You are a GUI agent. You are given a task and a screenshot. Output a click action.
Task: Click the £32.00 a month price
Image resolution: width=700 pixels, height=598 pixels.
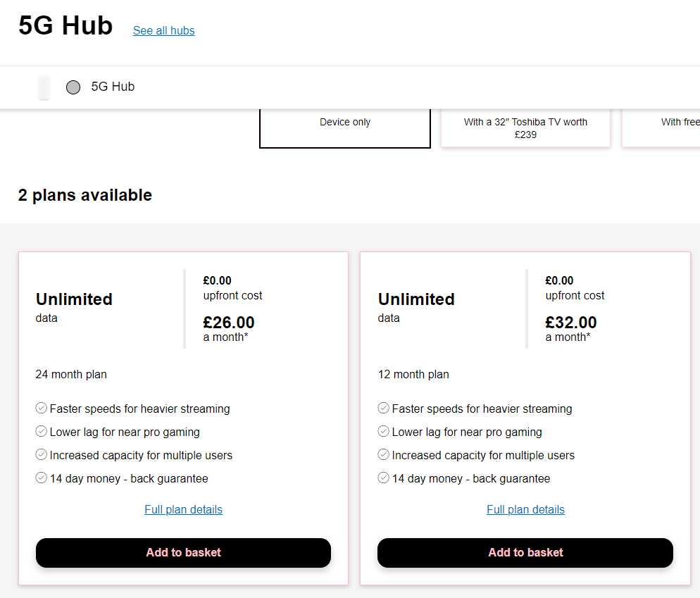pyautogui.click(x=571, y=328)
